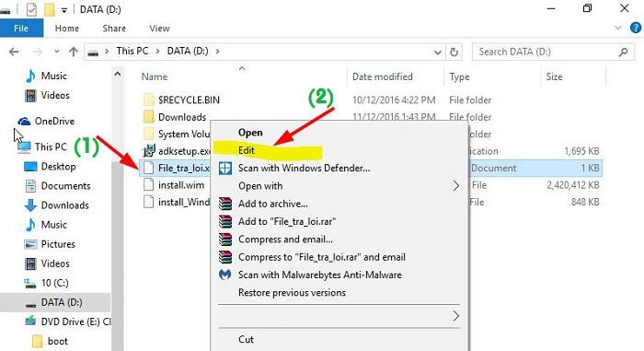Go up one folder level
644x351 pixels.
pyautogui.click(x=73, y=52)
